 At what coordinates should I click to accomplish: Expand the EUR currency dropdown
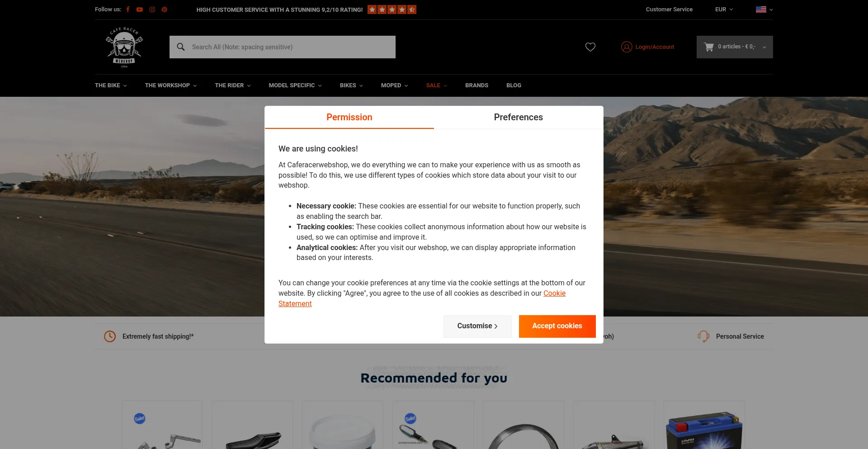click(724, 9)
